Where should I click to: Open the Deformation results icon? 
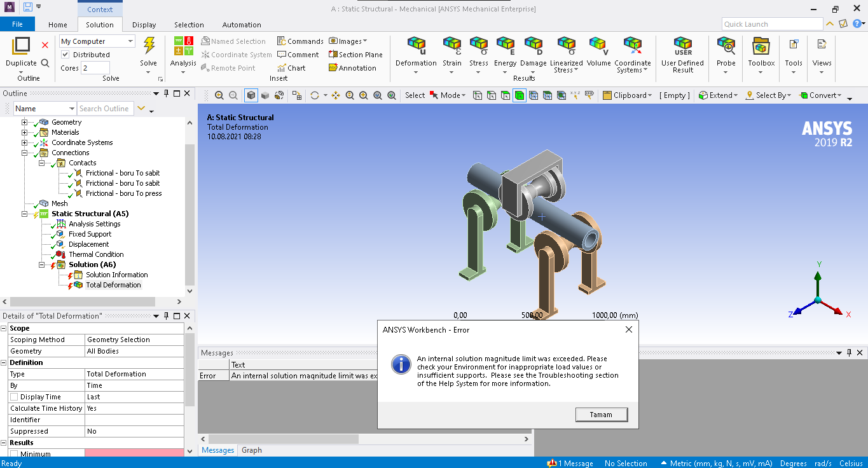[x=416, y=46]
